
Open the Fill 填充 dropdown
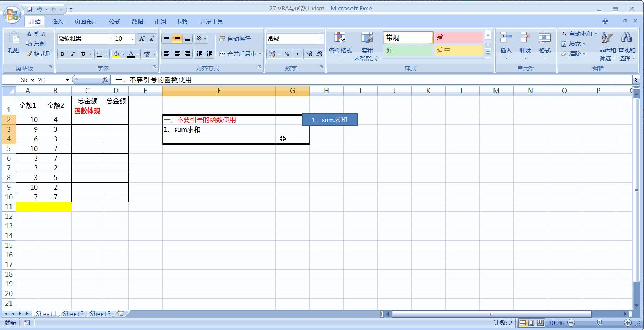tap(574, 44)
